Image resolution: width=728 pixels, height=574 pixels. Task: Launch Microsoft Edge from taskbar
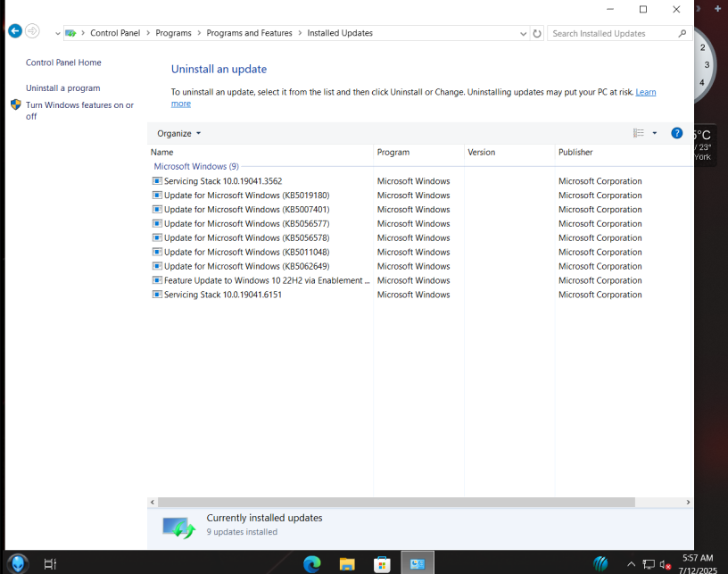(x=312, y=564)
